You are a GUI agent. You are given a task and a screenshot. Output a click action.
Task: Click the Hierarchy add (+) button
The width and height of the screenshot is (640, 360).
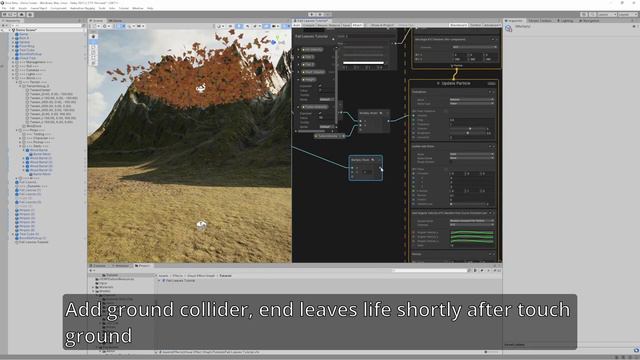(x=4, y=25)
